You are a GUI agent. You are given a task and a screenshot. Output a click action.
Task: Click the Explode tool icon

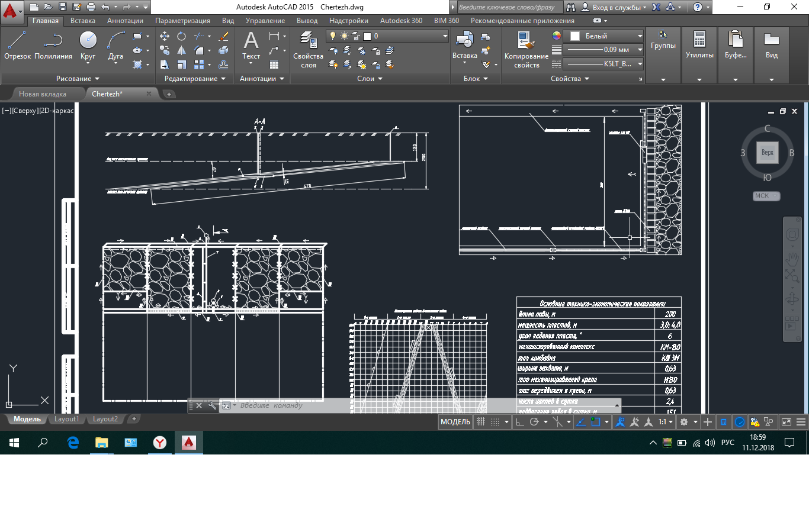coord(223,50)
